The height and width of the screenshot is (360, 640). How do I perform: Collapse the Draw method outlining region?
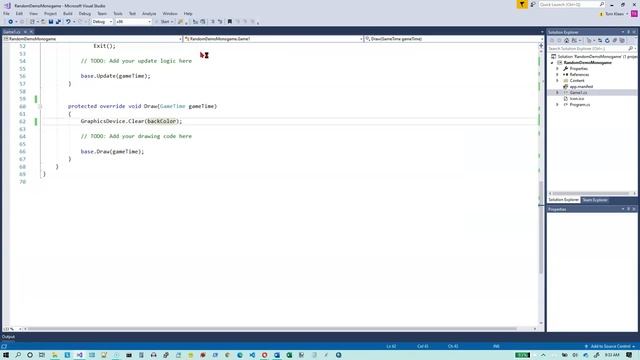coord(40,107)
